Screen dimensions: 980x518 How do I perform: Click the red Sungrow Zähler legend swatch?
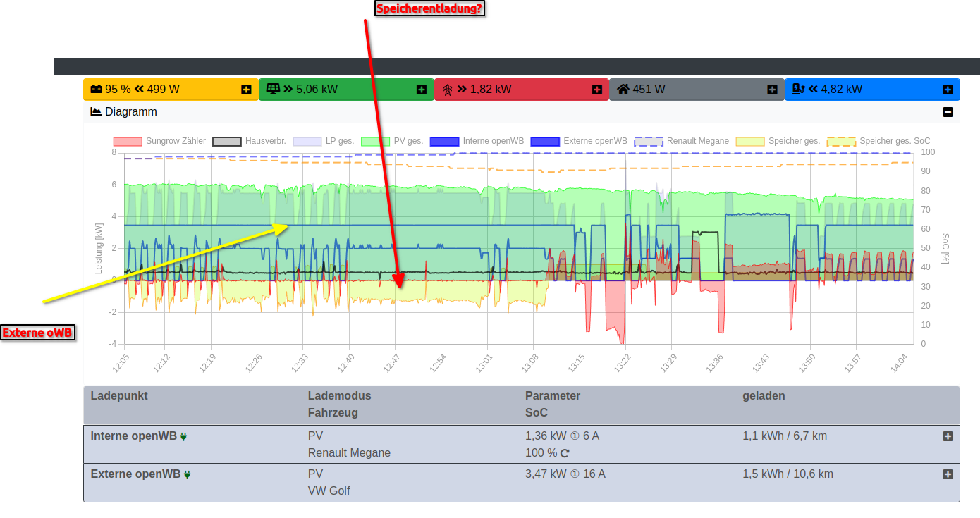tap(128, 141)
